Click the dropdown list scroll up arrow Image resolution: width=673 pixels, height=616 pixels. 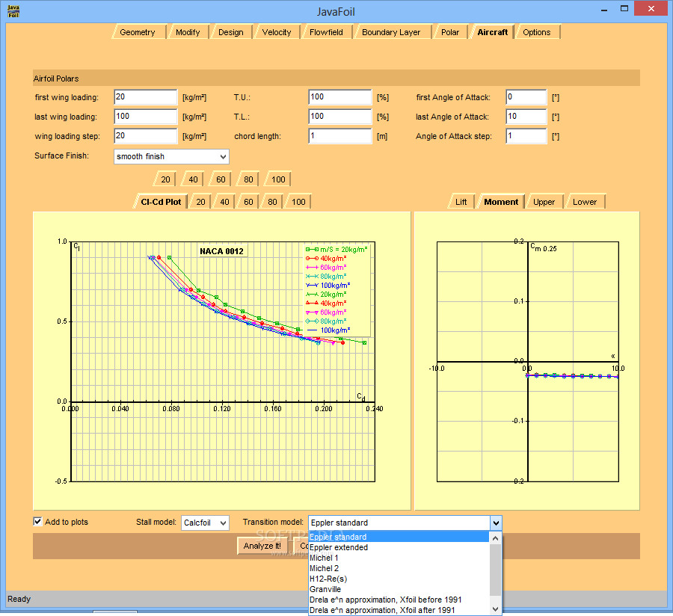coord(495,538)
